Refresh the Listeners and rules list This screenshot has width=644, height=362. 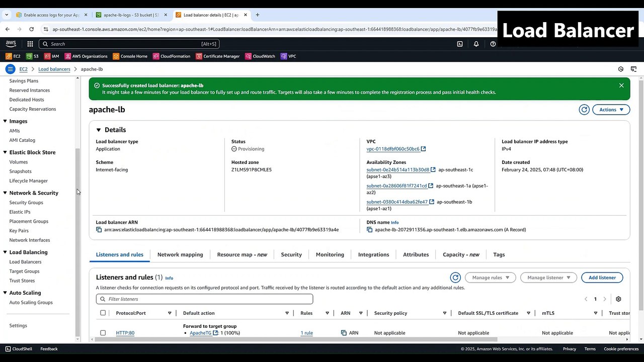tap(455, 278)
